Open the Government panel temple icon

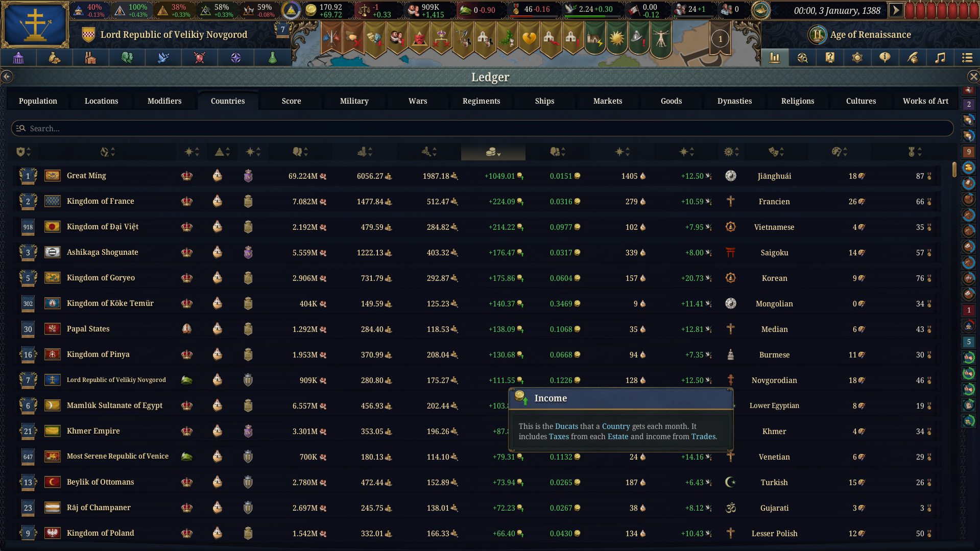pos(18,58)
